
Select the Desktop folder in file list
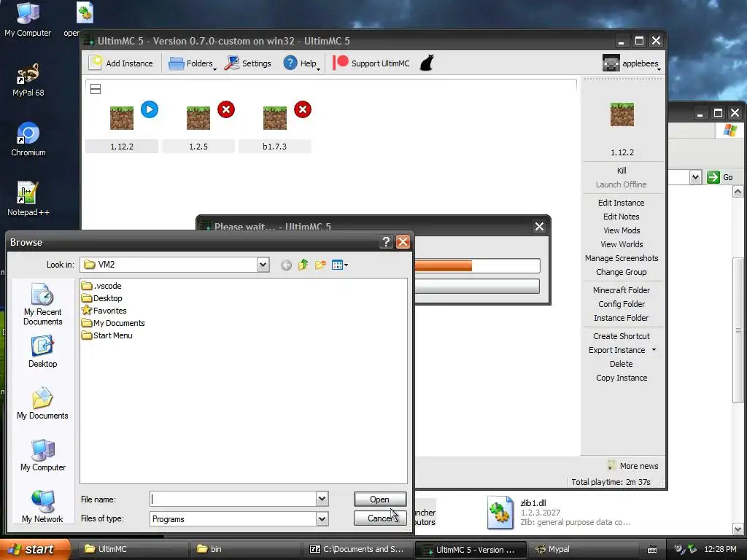(x=102, y=298)
